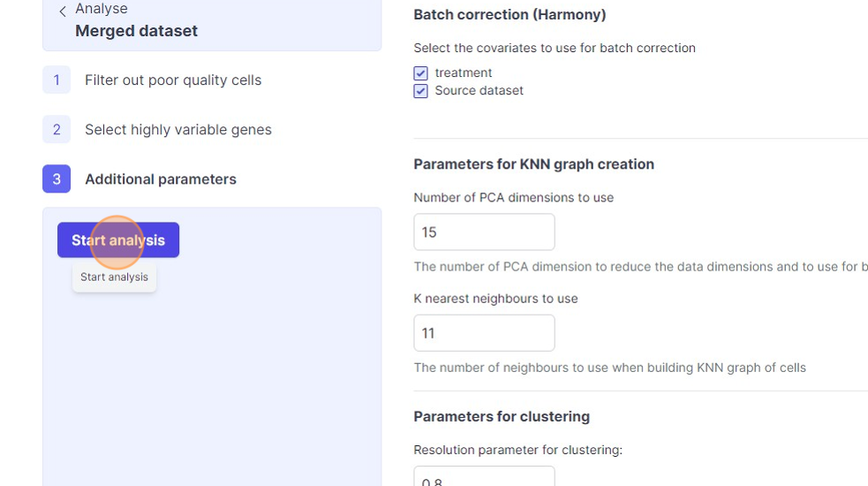Image resolution: width=868 pixels, height=486 pixels.
Task: Uncheck the Source dataset checkbox
Action: [x=420, y=91]
